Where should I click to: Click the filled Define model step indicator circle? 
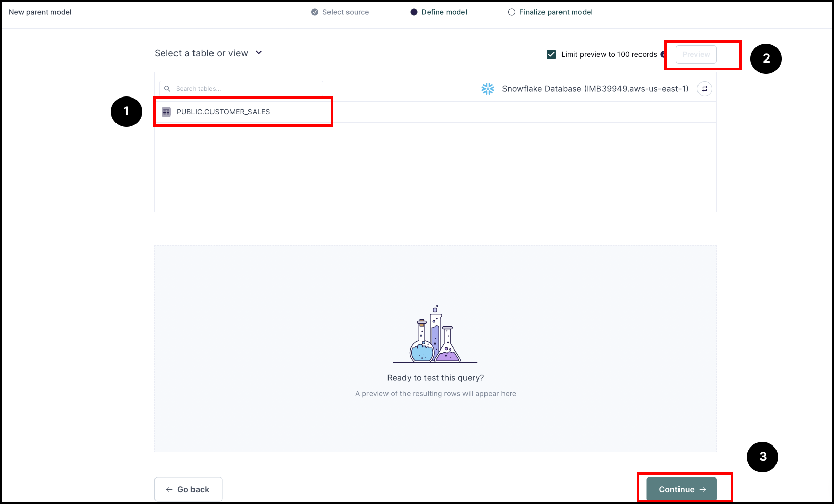tap(414, 12)
